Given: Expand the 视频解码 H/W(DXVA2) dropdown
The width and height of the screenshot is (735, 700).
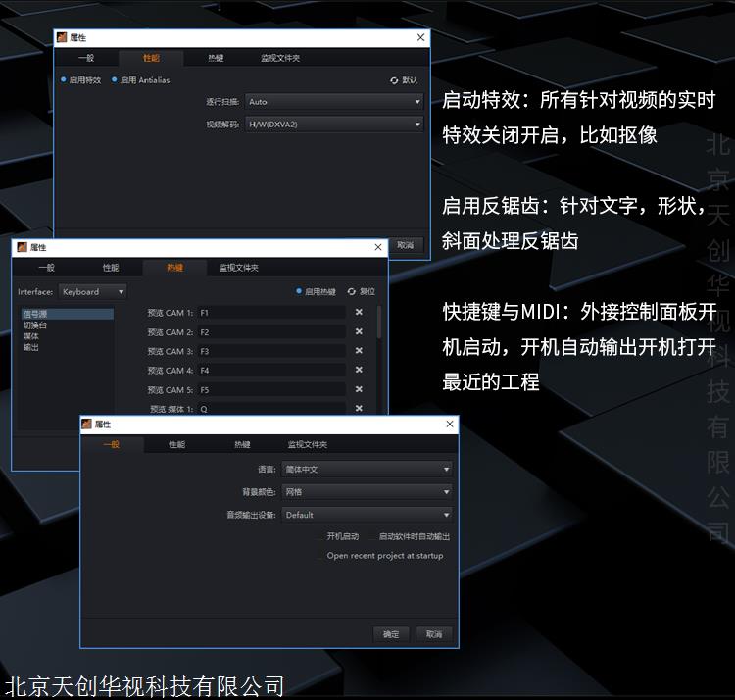Looking at the screenshot, I should pyautogui.click(x=333, y=125).
